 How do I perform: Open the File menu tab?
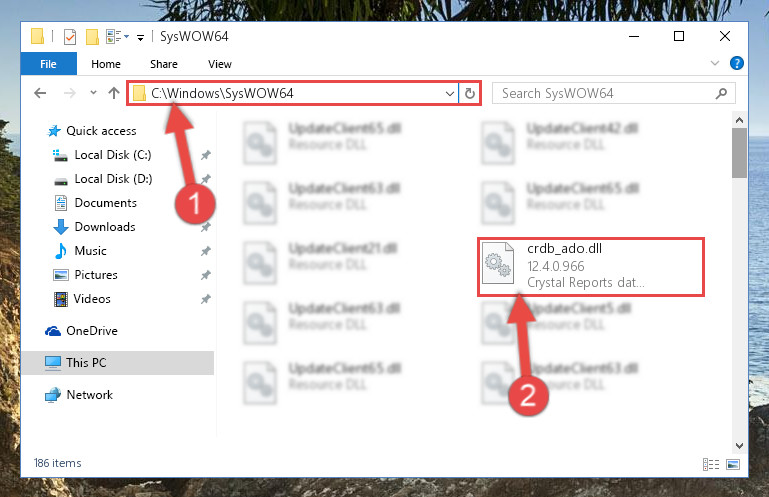(49, 64)
